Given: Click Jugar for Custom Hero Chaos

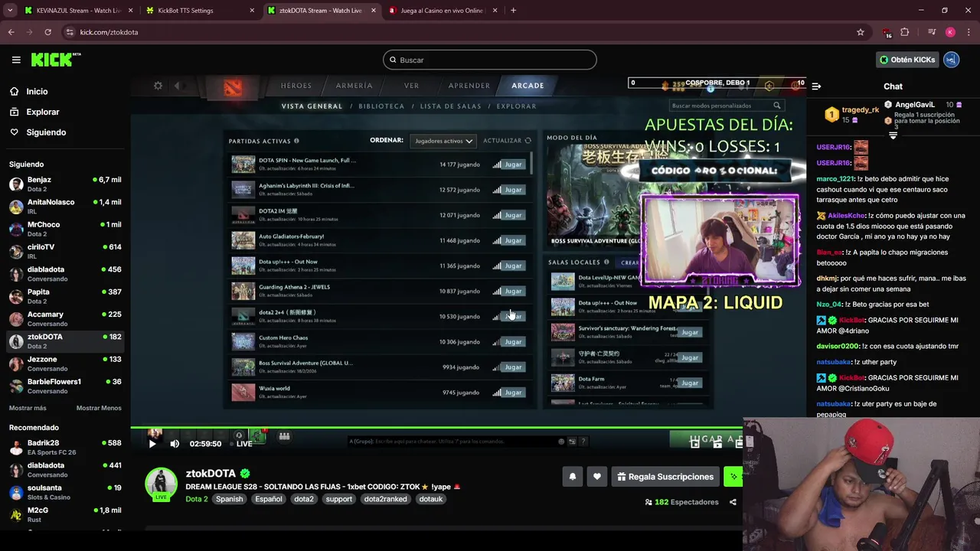Looking at the screenshot, I should click(513, 342).
